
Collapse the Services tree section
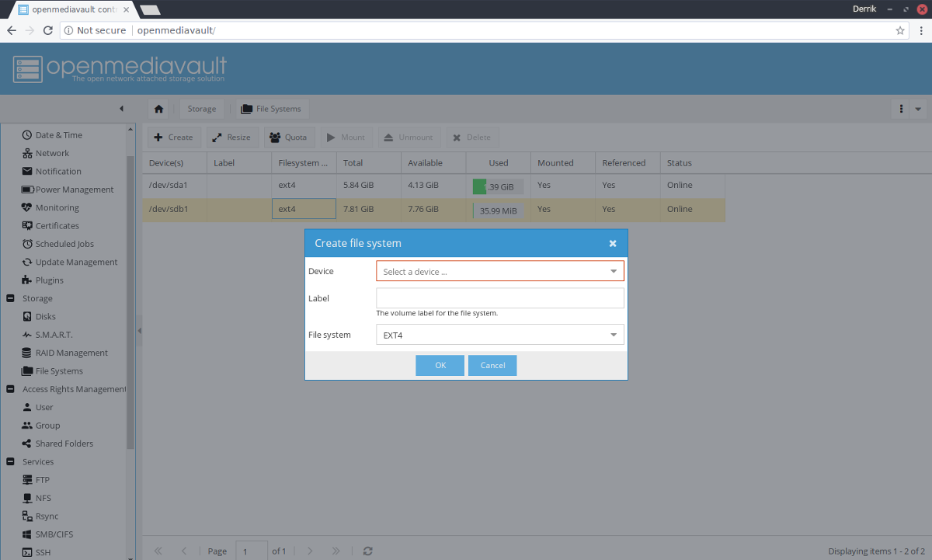[x=10, y=461]
